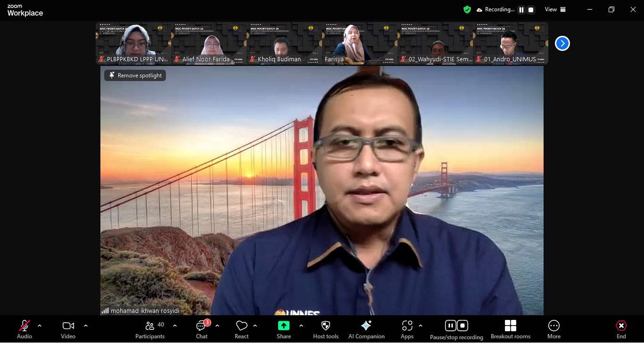End the meeting

tap(621, 329)
